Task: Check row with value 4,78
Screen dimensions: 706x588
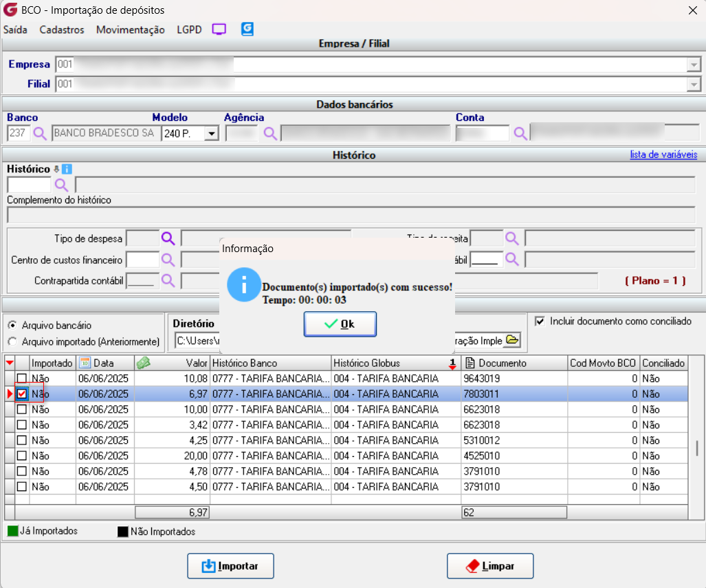Action: coord(21,471)
